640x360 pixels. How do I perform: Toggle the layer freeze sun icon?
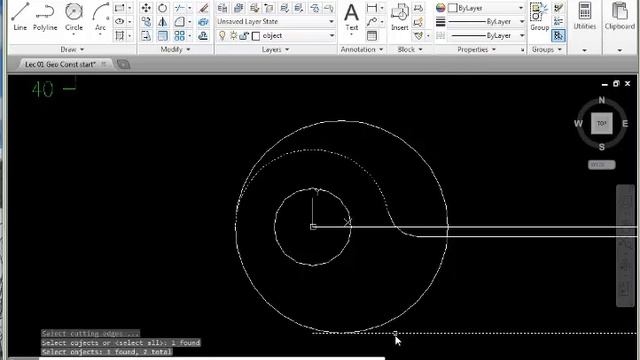click(233, 36)
